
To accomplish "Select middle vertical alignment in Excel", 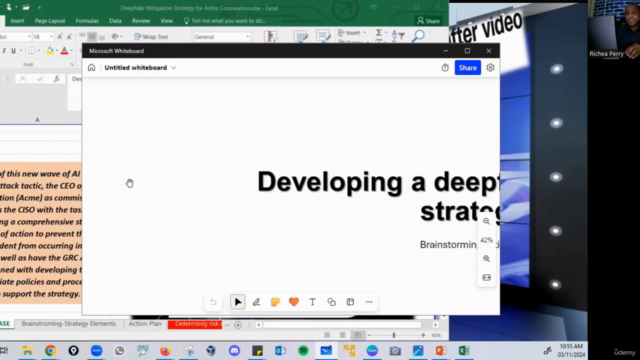I will (92, 37).
